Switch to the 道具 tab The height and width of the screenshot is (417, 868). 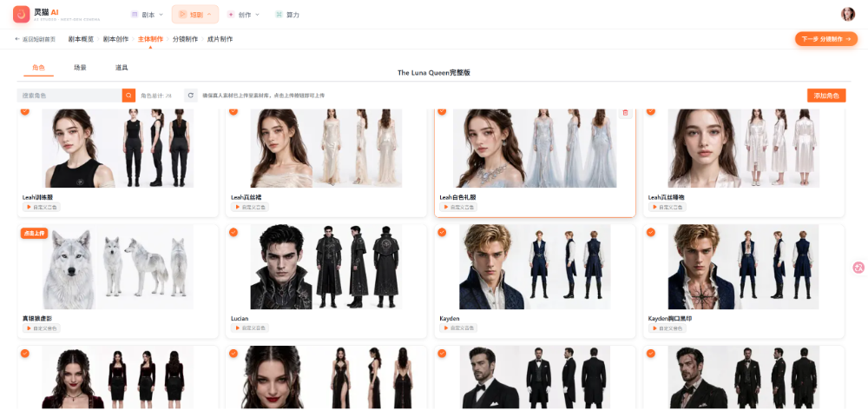(122, 68)
